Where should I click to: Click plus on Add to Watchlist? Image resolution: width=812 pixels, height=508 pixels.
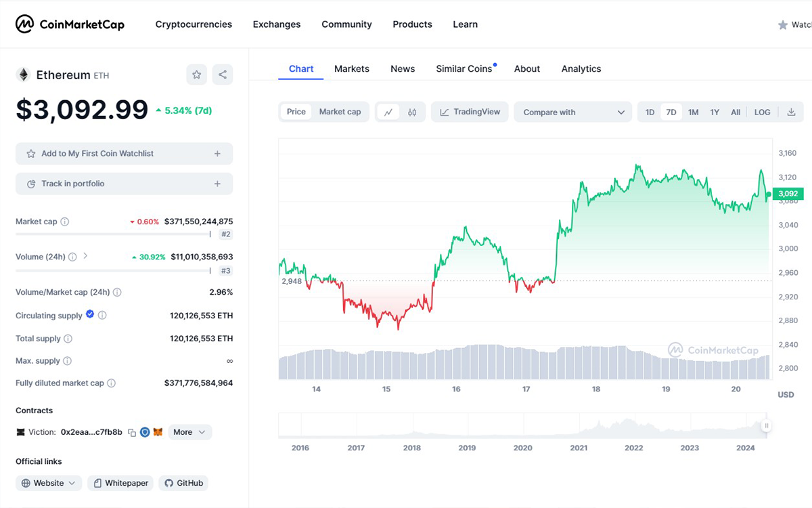tap(217, 154)
